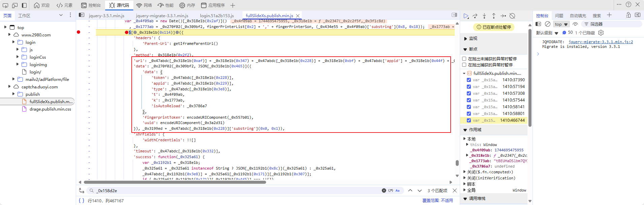The image size is (644, 205).
Task: Step over next function call
Action: 475,16
